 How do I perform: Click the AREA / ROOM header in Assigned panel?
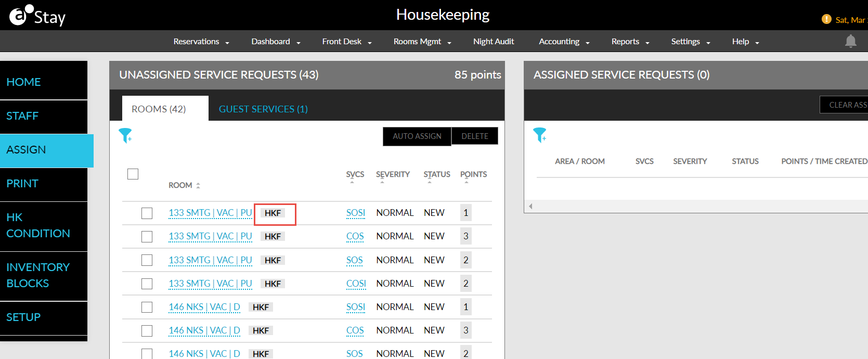coord(580,161)
